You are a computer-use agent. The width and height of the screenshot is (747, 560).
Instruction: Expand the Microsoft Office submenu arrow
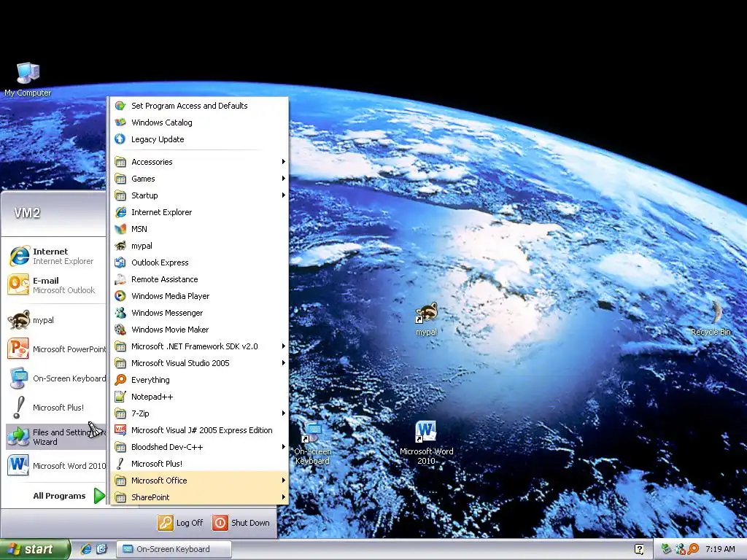[x=284, y=481]
